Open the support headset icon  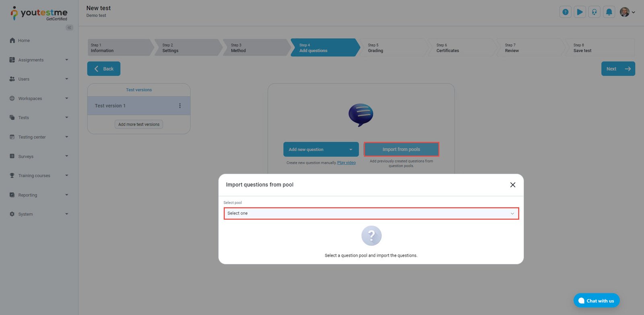(x=594, y=12)
